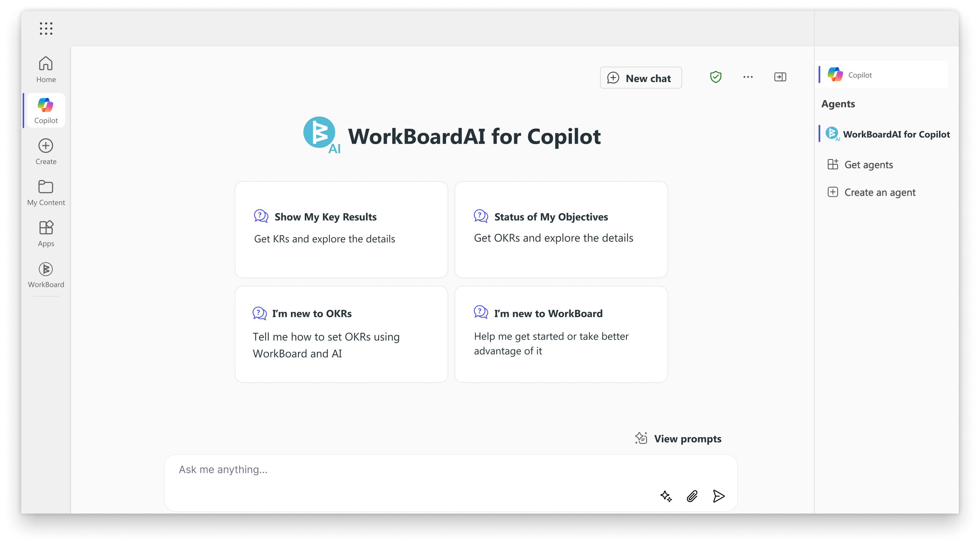Select the Status of My Objectives card
This screenshot has height=545, width=980.
pos(561,229)
